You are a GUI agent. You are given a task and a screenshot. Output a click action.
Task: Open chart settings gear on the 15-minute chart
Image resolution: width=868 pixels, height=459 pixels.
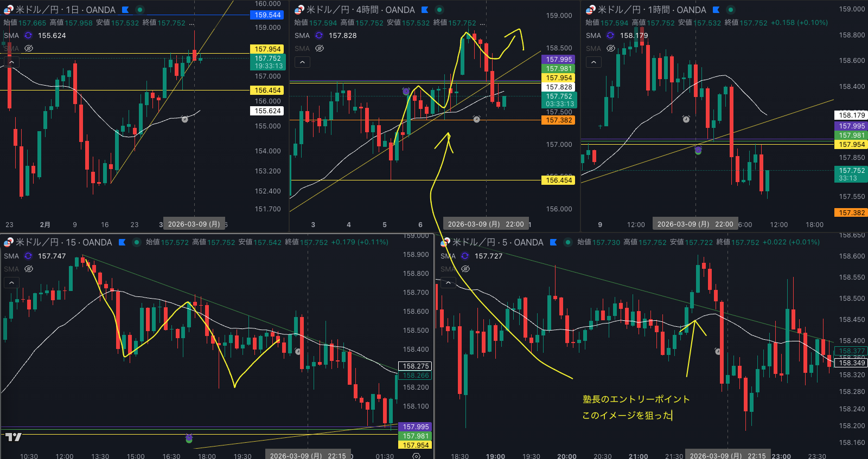click(416, 456)
